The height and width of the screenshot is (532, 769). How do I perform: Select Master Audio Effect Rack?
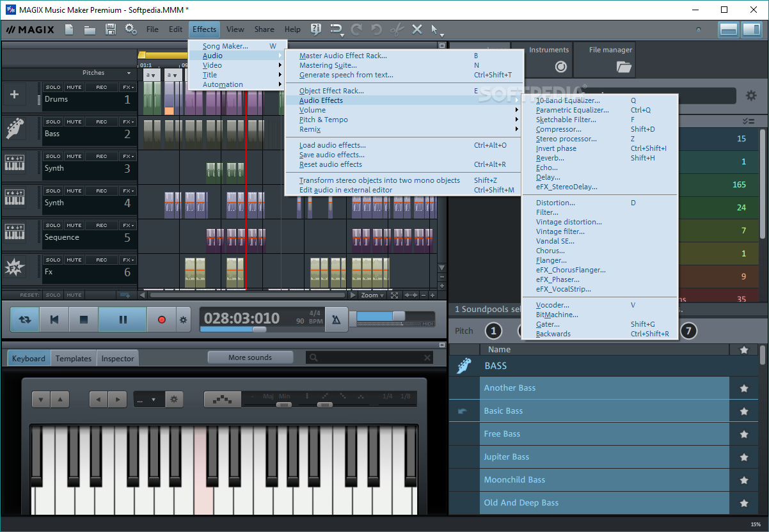click(404, 56)
